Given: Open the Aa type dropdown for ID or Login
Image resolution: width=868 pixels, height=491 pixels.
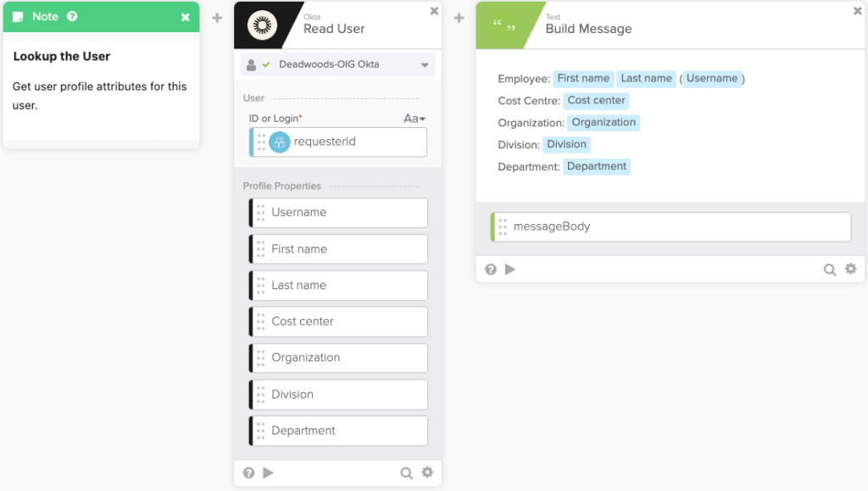Looking at the screenshot, I should [x=415, y=119].
